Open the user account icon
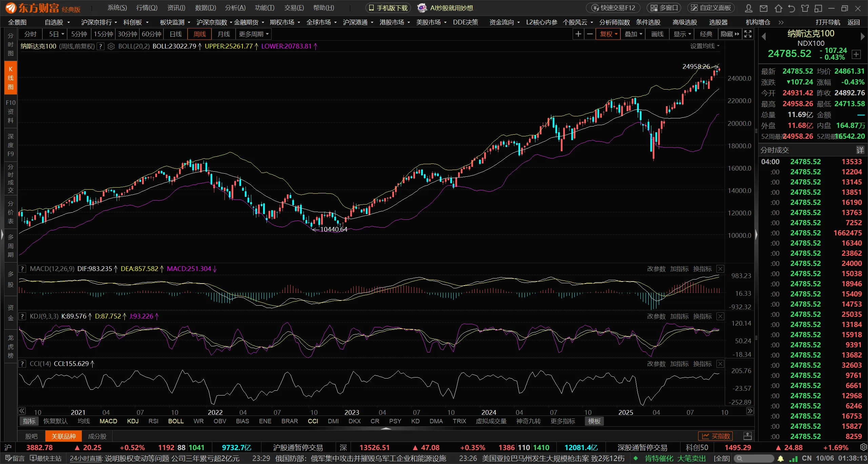 point(749,8)
